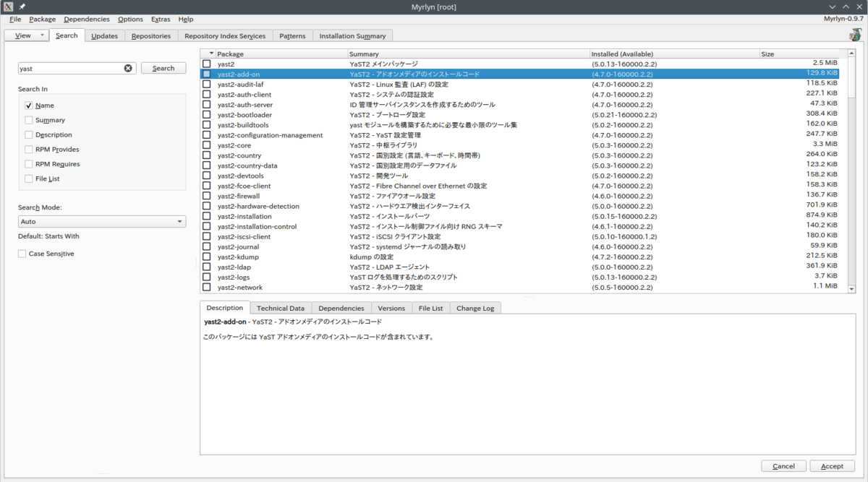The width and height of the screenshot is (868, 482).
Task: Open the Dependencies details tab
Action: pyautogui.click(x=341, y=308)
